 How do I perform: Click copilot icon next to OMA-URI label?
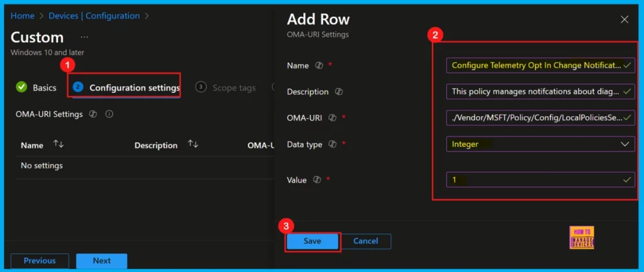tap(332, 117)
